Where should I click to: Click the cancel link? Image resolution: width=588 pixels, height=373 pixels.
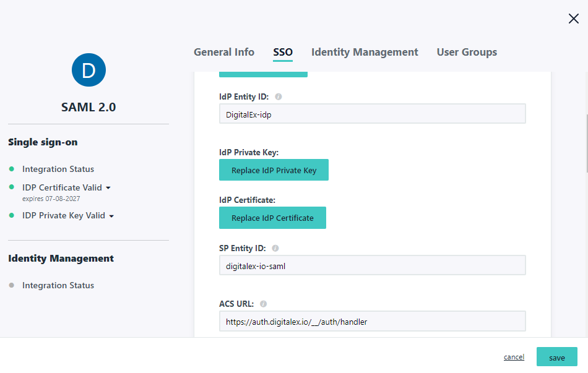(514, 358)
